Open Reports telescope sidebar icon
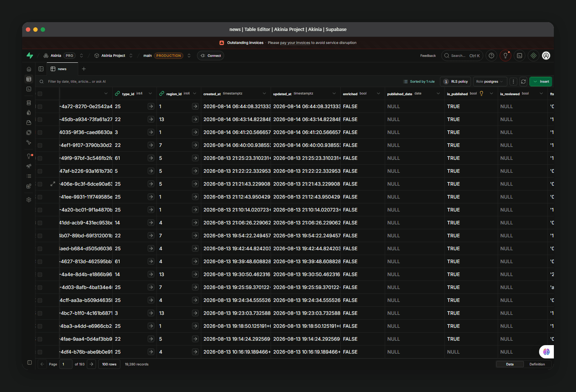The width and height of the screenshot is (576, 392). pyautogui.click(x=29, y=166)
